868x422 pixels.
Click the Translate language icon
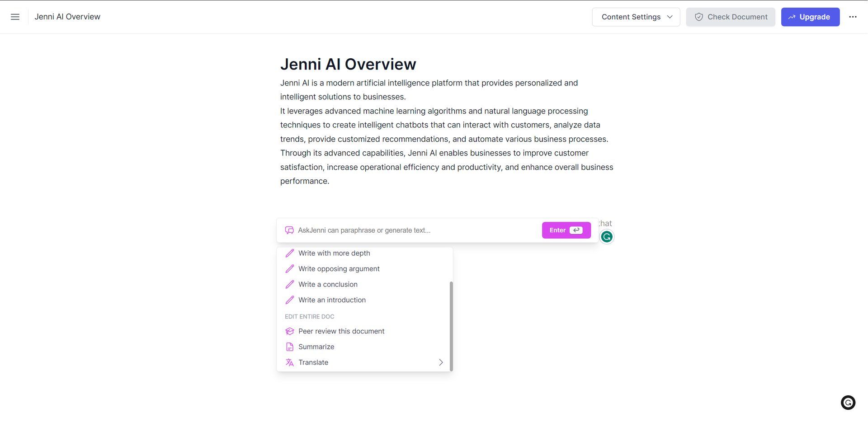(x=290, y=362)
